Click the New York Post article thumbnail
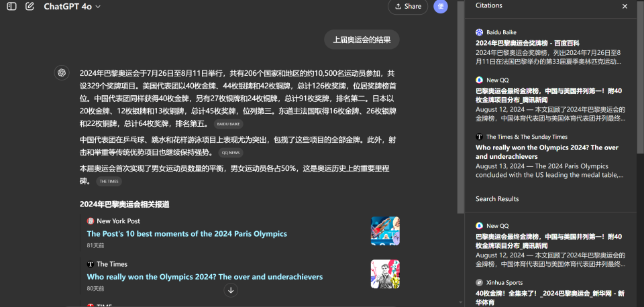This screenshot has height=307, width=644. click(x=385, y=231)
